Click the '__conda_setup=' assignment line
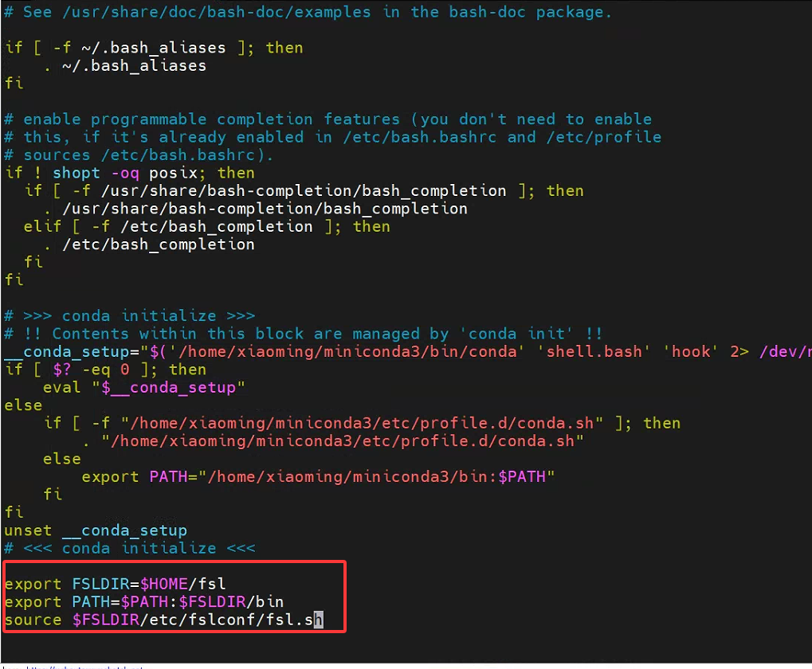Viewport: 812px width, 669px height. point(407,351)
